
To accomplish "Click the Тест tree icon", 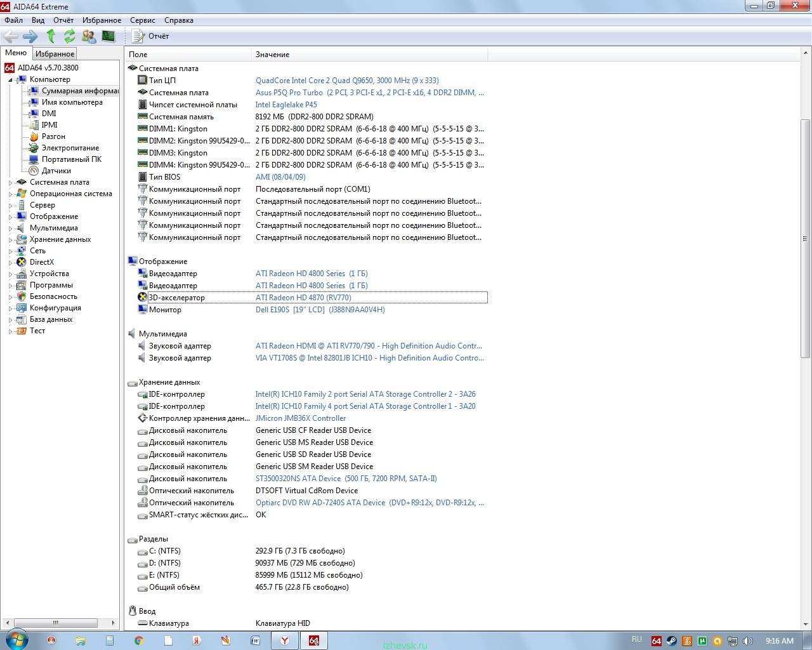I will point(22,331).
